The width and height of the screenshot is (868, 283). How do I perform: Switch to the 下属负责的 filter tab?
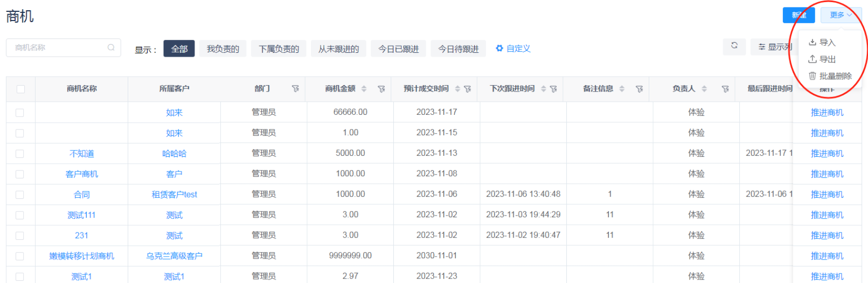[x=279, y=49]
